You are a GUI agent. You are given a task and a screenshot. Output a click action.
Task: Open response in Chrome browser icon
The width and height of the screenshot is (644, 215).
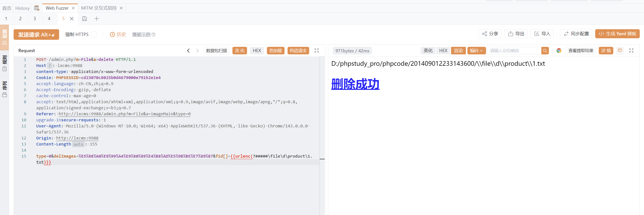[559, 51]
